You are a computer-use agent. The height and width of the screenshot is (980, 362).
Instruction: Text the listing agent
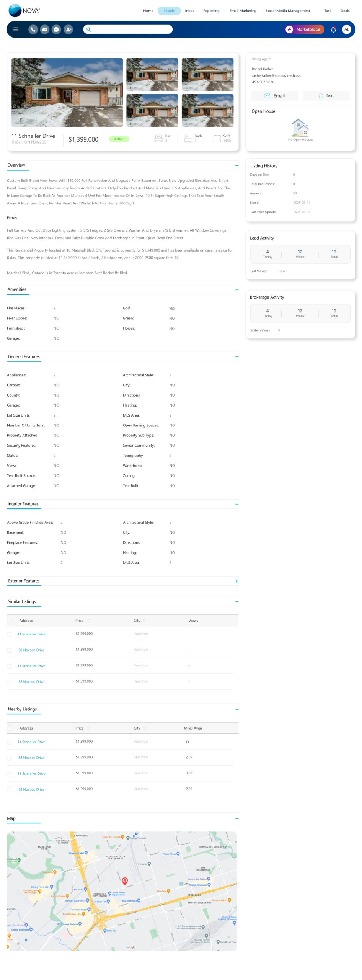326,96
